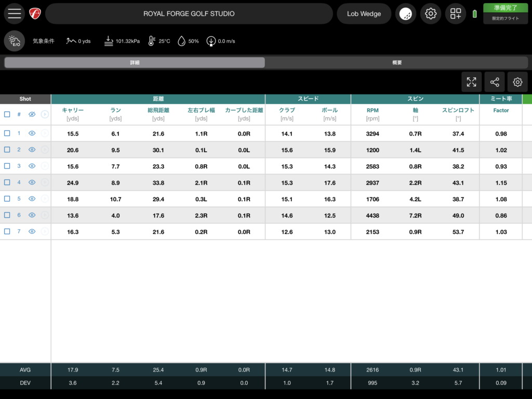Click the golf ball icon button

[x=405, y=14]
